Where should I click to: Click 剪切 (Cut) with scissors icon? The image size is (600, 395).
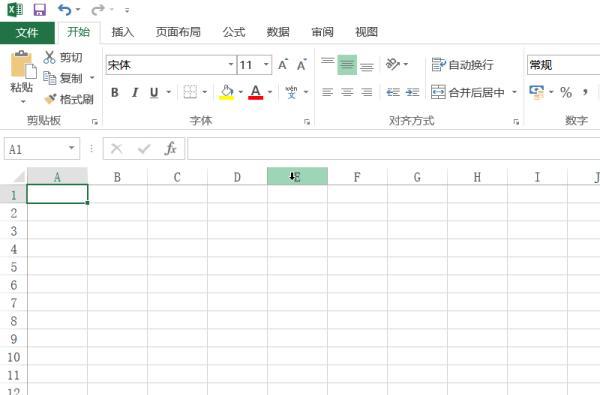[x=63, y=57]
